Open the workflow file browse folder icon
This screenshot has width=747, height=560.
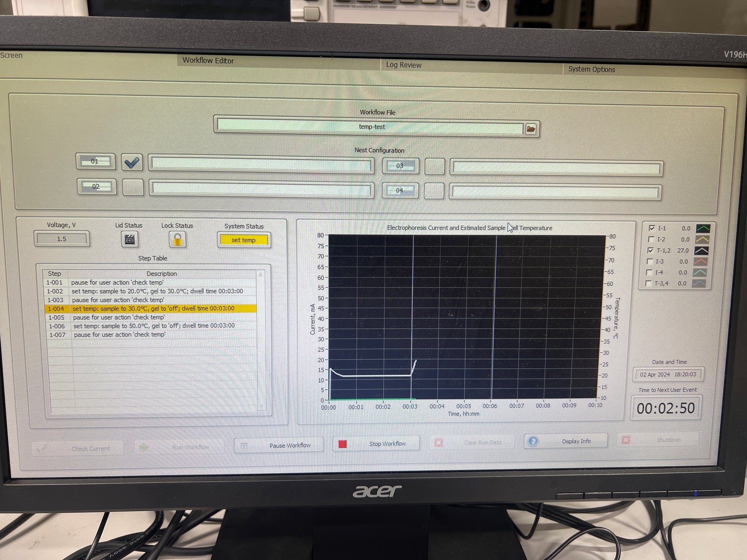[531, 129]
